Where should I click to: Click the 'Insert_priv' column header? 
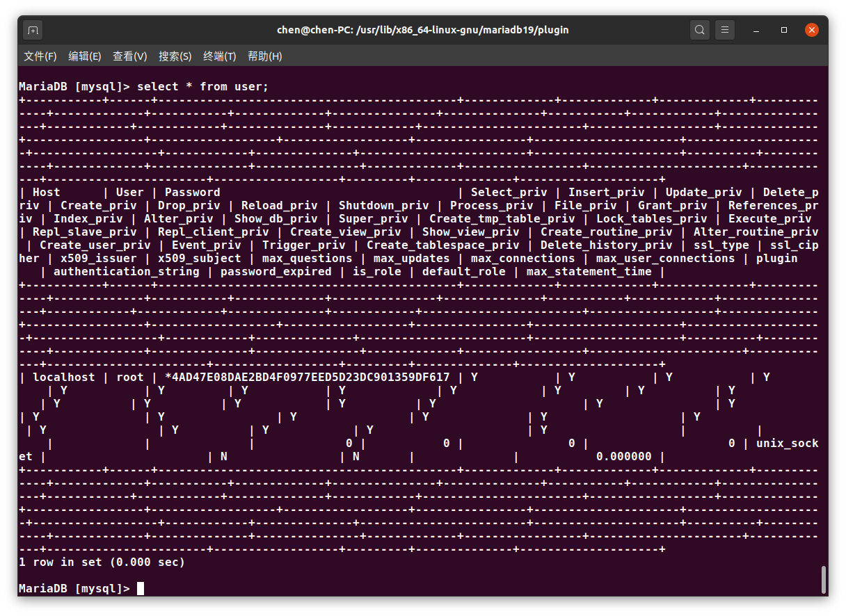pyautogui.click(x=607, y=193)
